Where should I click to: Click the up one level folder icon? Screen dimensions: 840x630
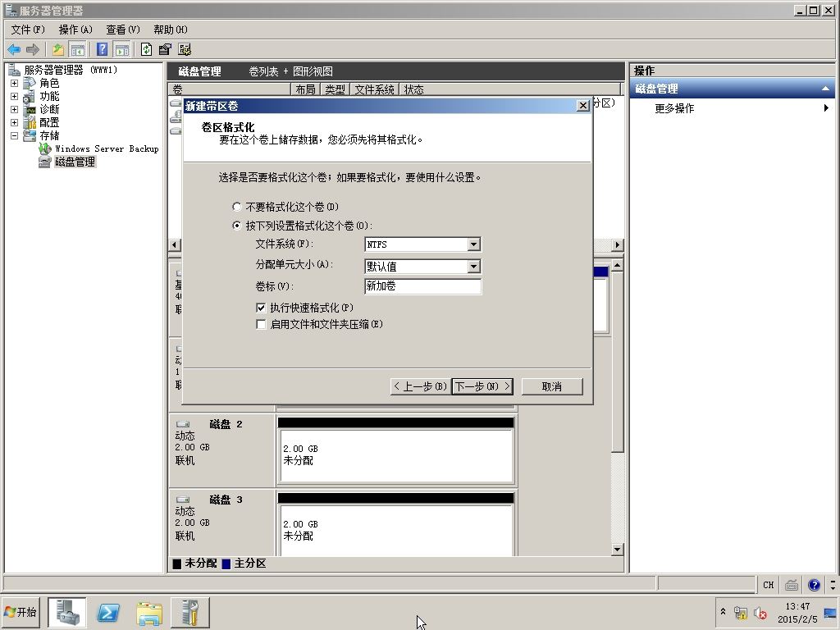tap(58, 50)
